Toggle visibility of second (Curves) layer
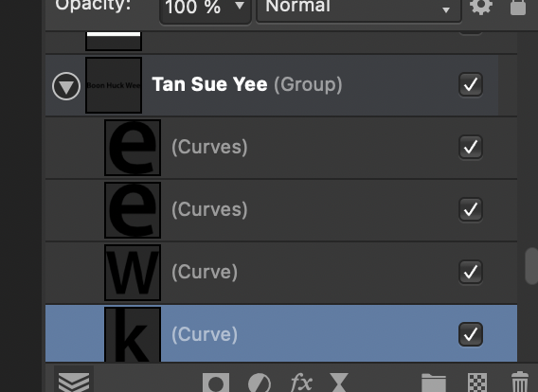The width and height of the screenshot is (538, 392). click(x=471, y=209)
